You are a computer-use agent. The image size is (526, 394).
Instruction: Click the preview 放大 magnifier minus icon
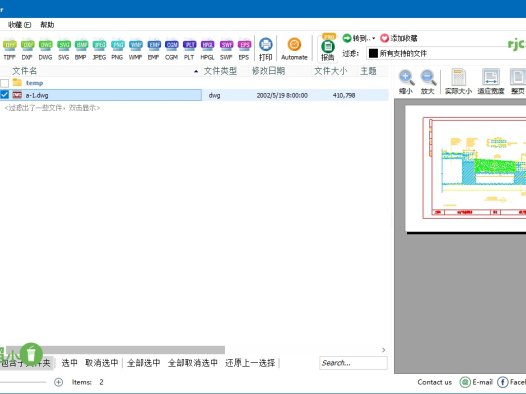tap(428, 82)
